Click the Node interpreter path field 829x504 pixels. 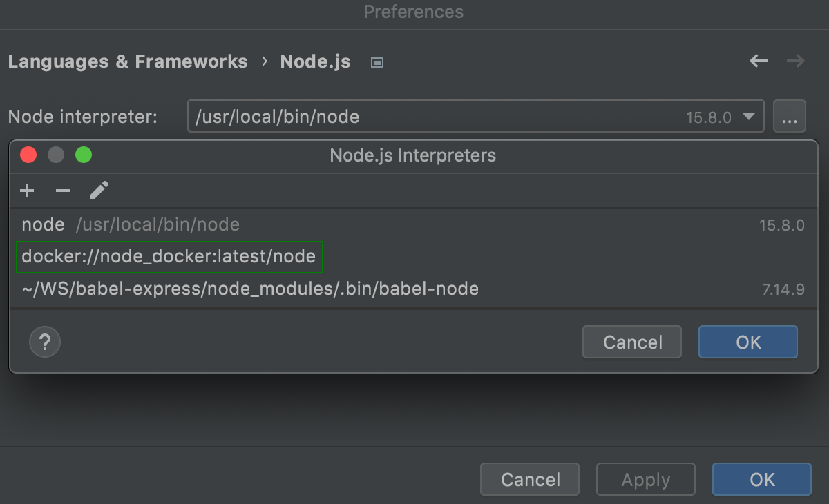pos(414,116)
